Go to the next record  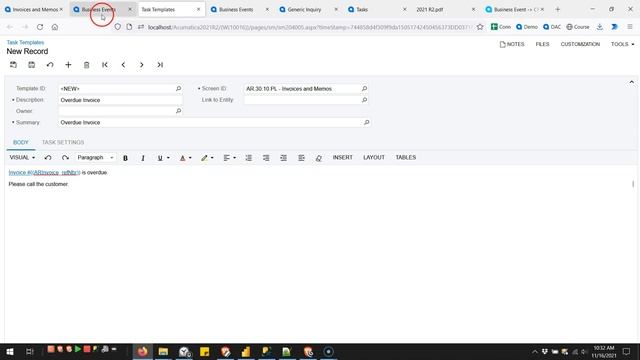point(142,65)
